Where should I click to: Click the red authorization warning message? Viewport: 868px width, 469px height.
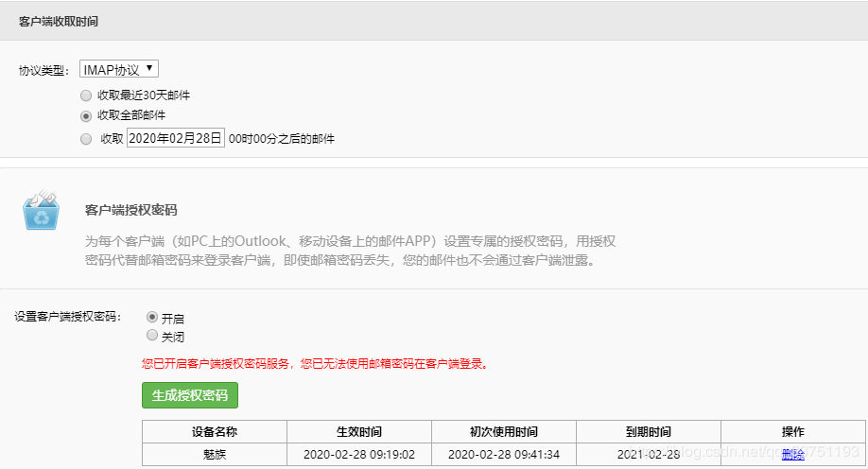[316, 364]
